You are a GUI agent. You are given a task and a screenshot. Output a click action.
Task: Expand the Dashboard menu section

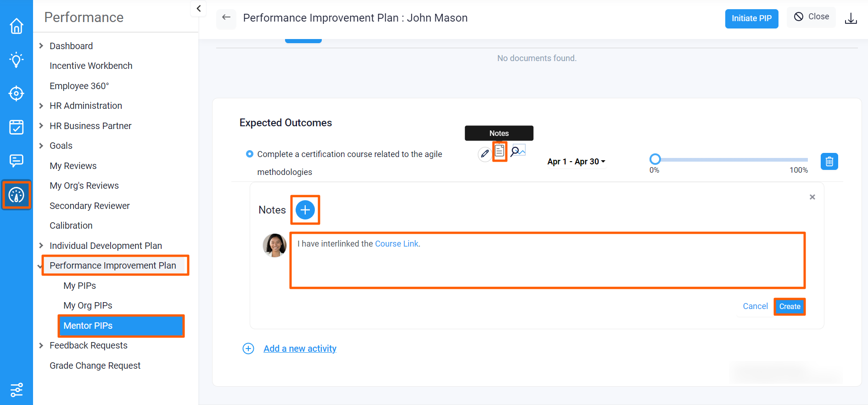coord(41,46)
